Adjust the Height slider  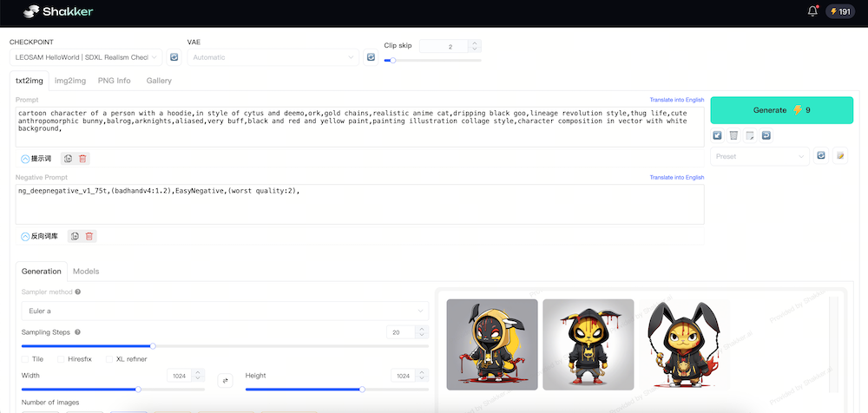tap(337, 390)
